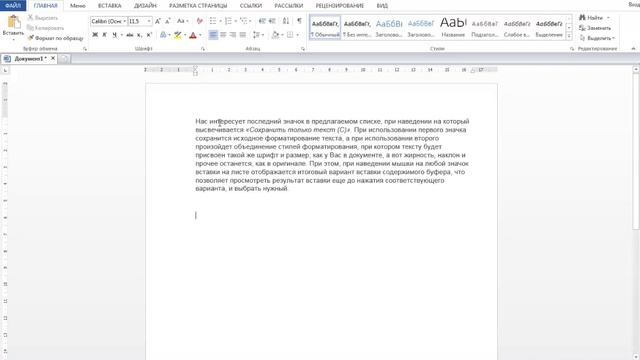Activate Format Painter (Формат по образцу)
This screenshot has height=360, width=640.
pos(55,38)
